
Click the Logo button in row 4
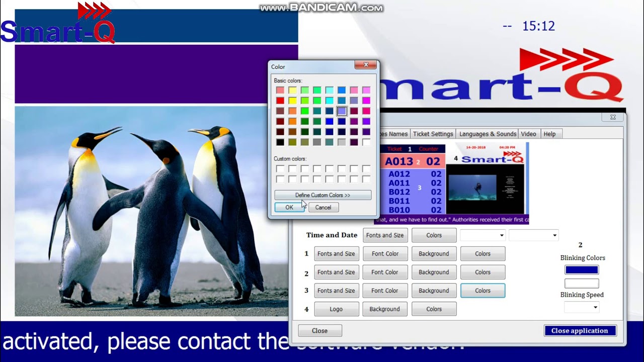point(336,309)
